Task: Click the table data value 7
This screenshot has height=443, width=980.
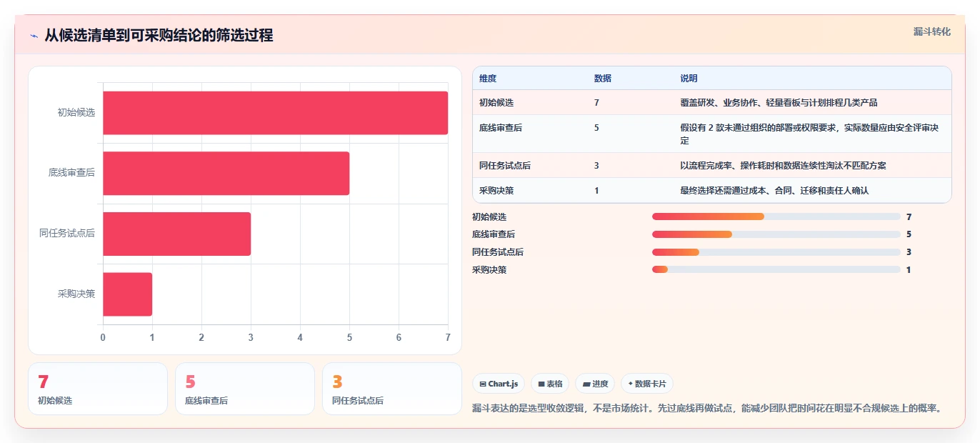Action: 596,103
